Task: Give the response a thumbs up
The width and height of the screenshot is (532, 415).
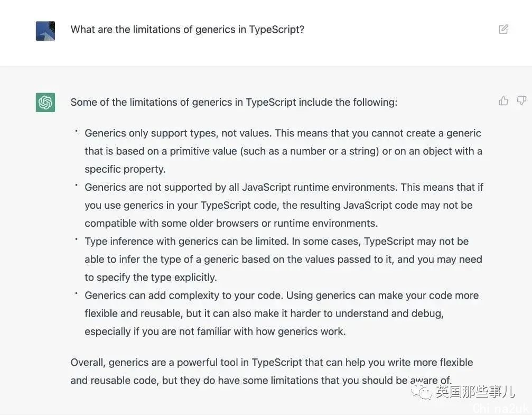Action: tap(503, 100)
